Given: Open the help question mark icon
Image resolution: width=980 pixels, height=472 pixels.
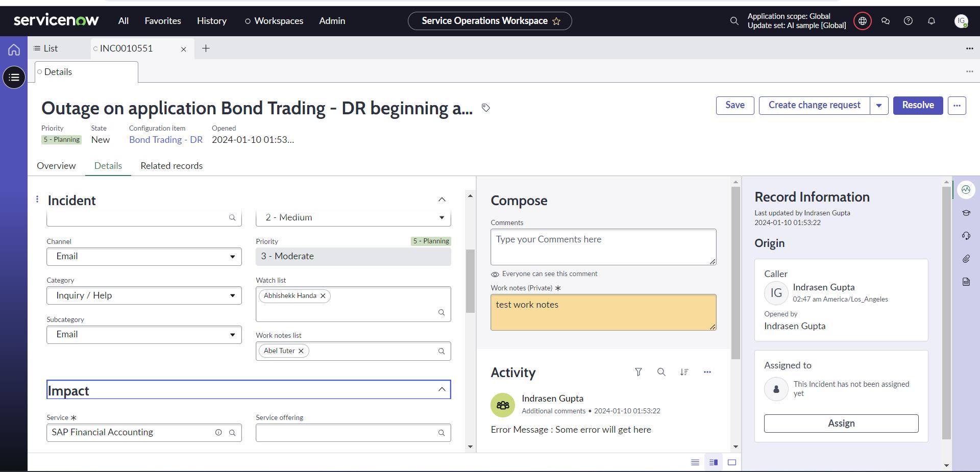Looking at the screenshot, I should (908, 21).
